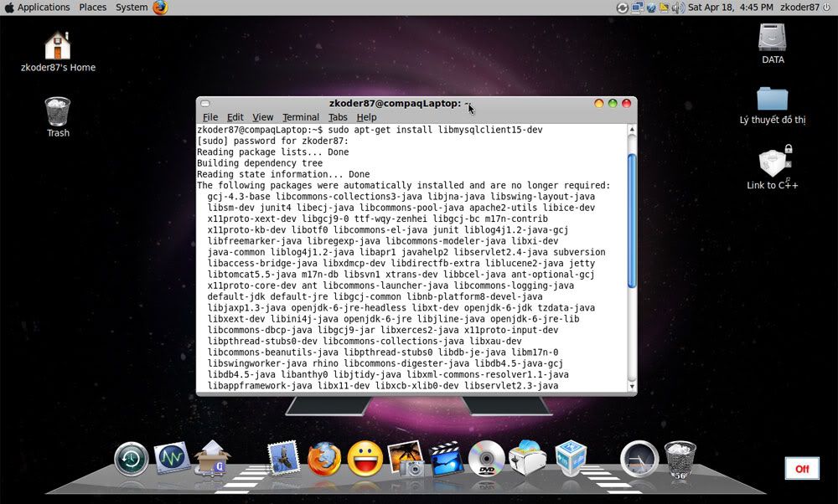Click the "Building dependency tree" line
The image size is (838, 504).
(x=260, y=163)
